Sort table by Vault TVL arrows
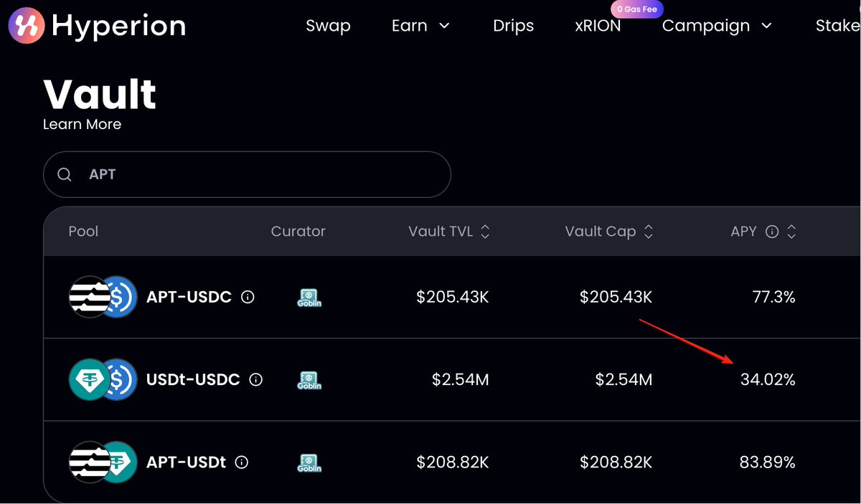 pos(485,232)
